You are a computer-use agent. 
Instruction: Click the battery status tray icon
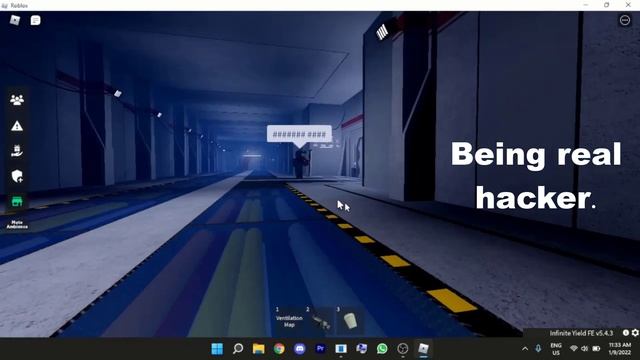pos(596,349)
